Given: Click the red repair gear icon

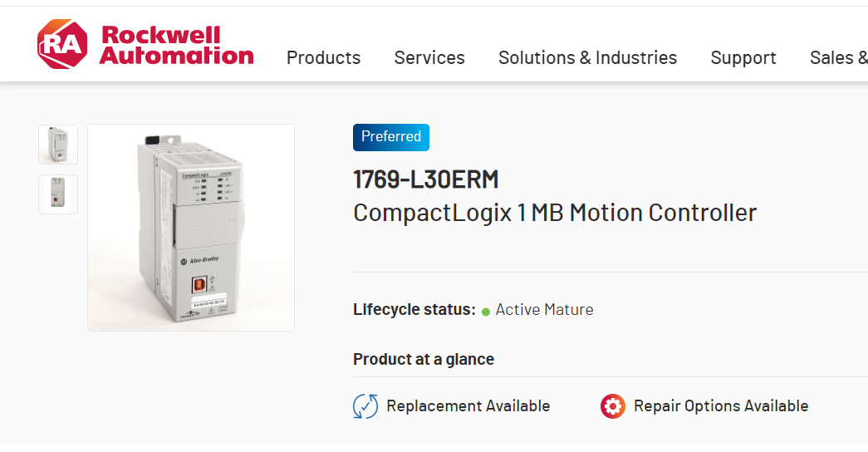Looking at the screenshot, I should [x=613, y=406].
